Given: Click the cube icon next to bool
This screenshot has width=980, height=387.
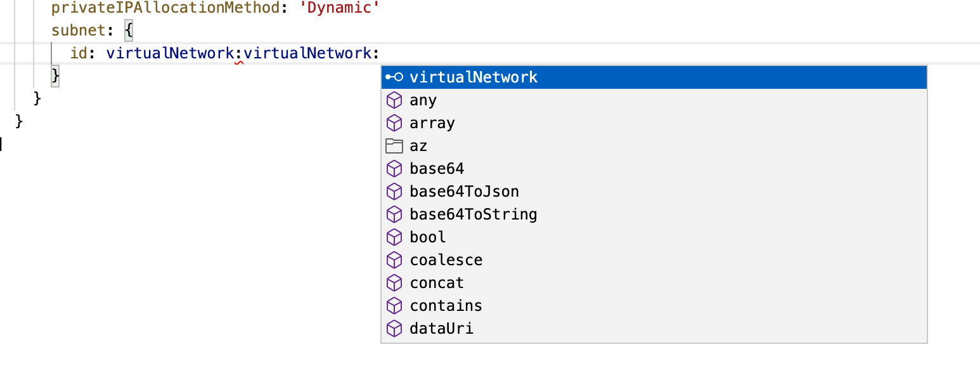Looking at the screenshot, I should tap(394, 237).
